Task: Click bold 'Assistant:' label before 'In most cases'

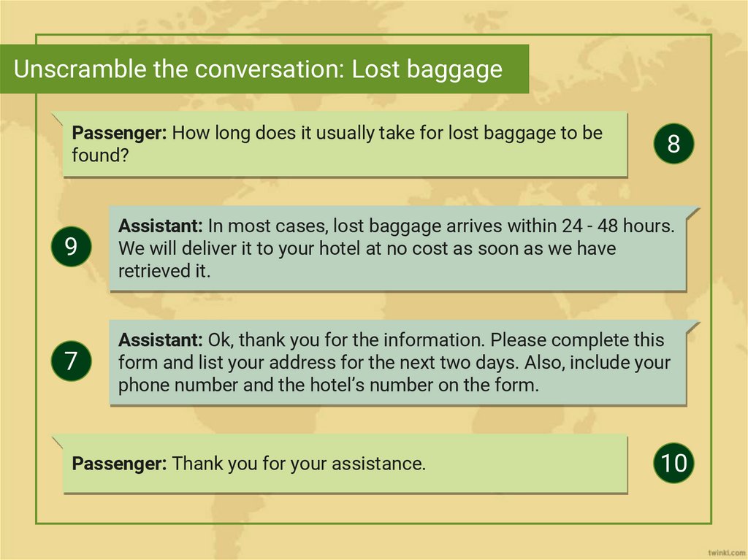Action: 161,226
